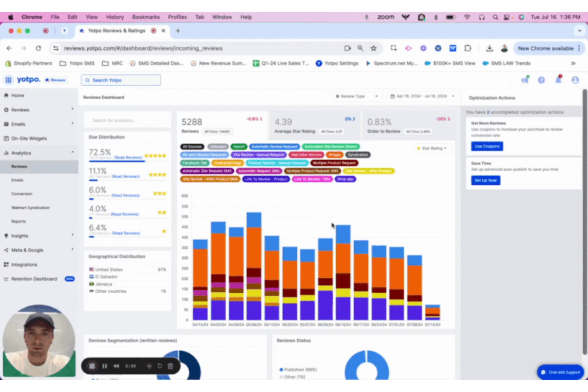Toggle the Shop app source filter

point(345,179)
